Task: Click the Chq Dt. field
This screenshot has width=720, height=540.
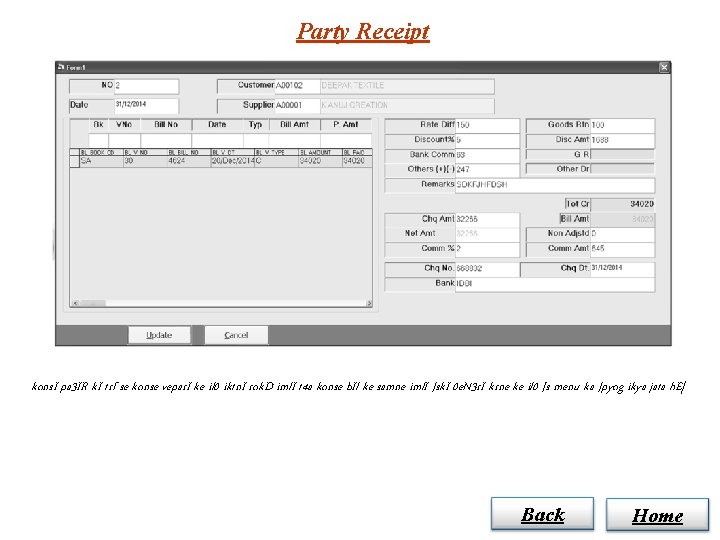Action: click(x=622, y=268)
